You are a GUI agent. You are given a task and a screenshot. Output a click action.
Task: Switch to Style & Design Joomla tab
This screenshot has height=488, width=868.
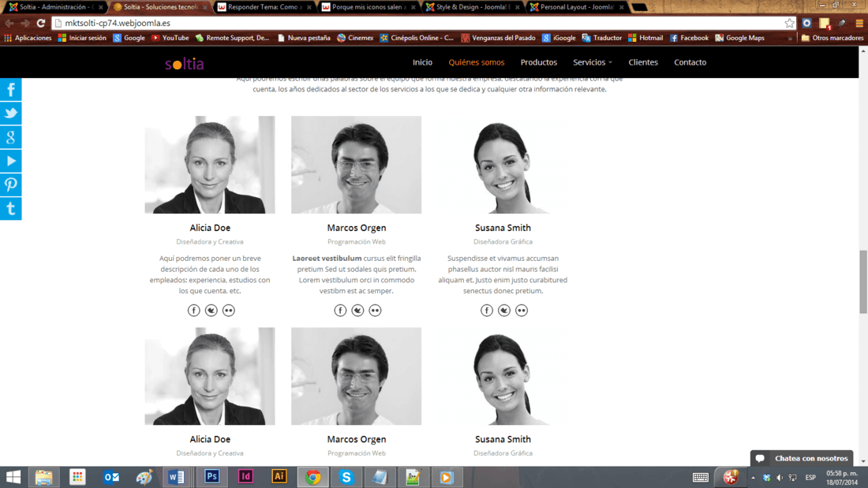(472, 7)
